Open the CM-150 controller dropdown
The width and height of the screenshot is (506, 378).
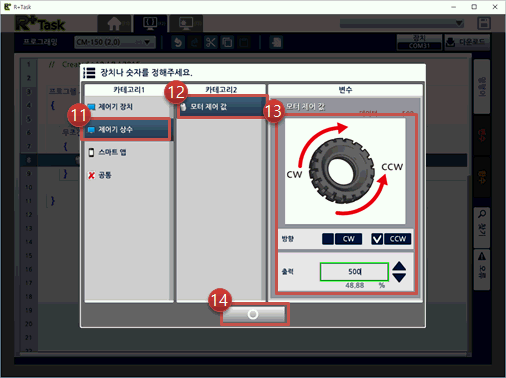pos(115,42)
